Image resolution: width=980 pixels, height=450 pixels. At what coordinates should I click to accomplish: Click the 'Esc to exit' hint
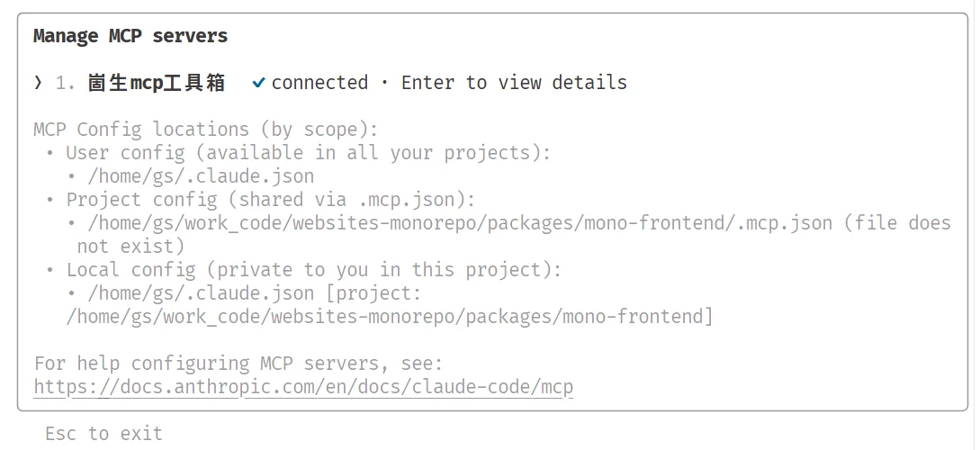(103, 433)
